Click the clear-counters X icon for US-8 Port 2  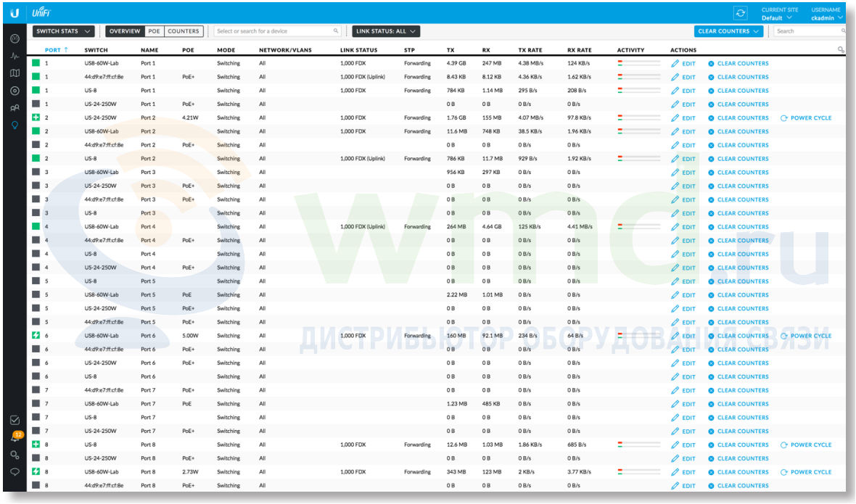(x=711, y=159)
